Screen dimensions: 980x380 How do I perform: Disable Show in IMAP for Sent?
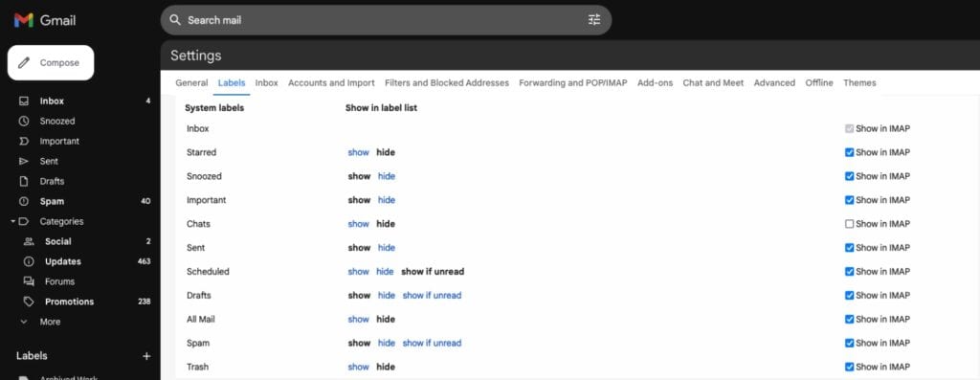pos(849,248)
